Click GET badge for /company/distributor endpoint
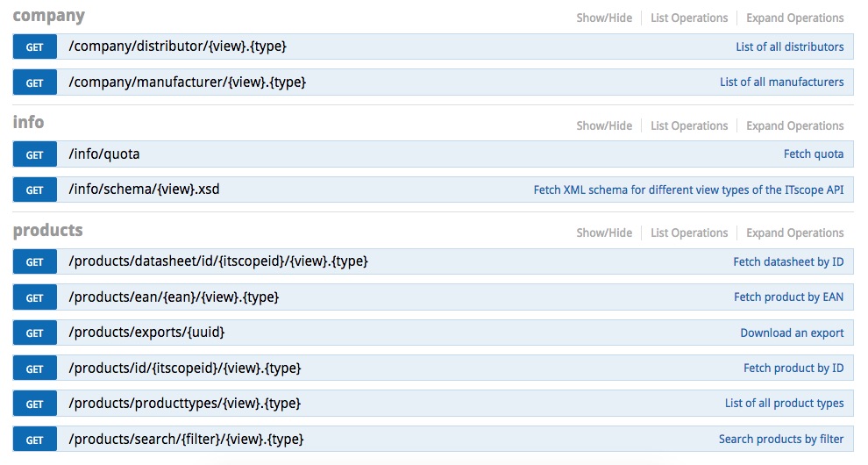Image resolution: width=868 pixels, height=465 pixels. click(34, 47)
